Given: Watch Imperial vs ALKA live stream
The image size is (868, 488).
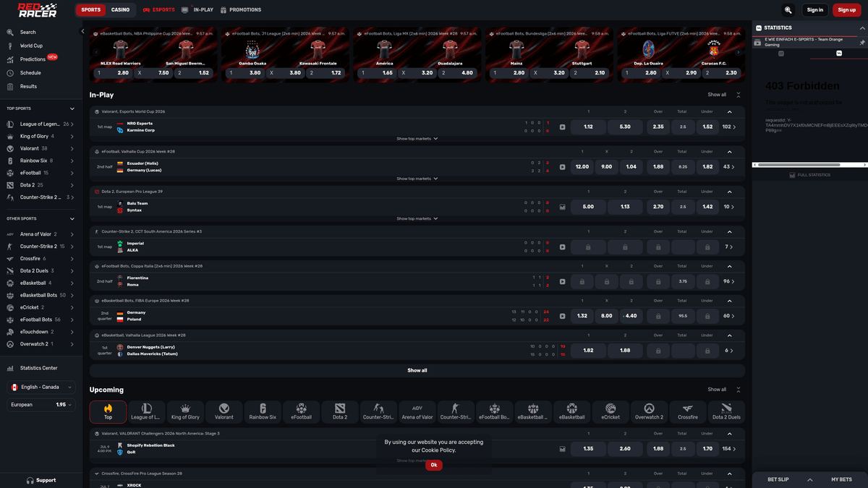Looking at the screenshot, I should [562, 247].
